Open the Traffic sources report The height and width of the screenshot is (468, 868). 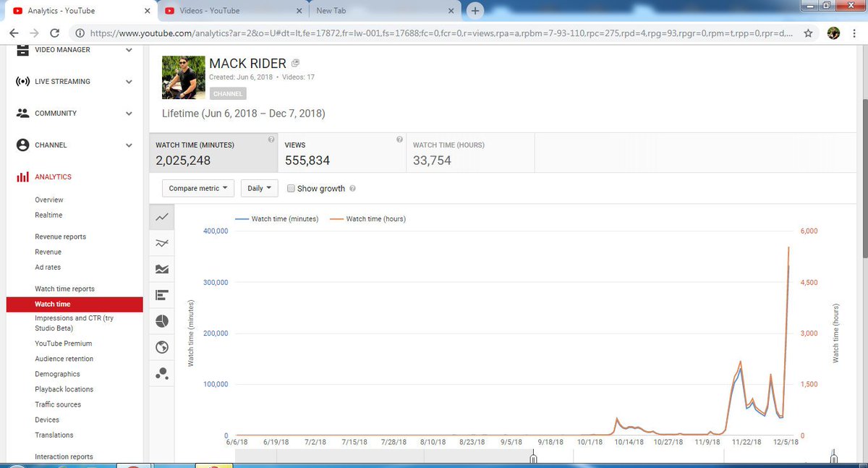coord(58,404)
